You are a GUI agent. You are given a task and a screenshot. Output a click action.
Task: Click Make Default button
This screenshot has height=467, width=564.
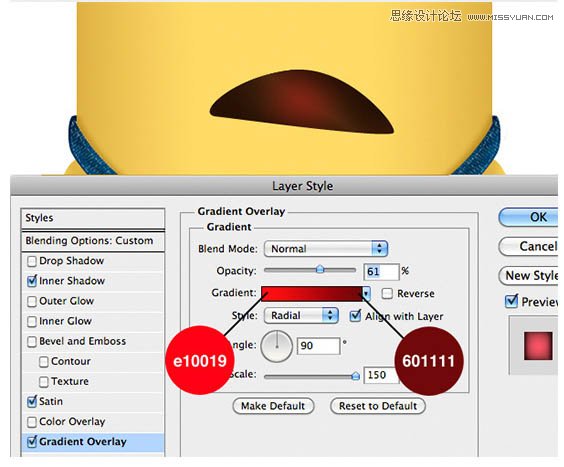click(273, 406)
